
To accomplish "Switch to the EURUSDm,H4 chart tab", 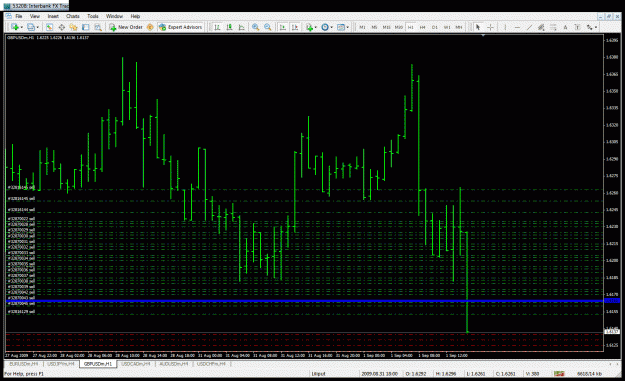I will [x=24, y=364].
